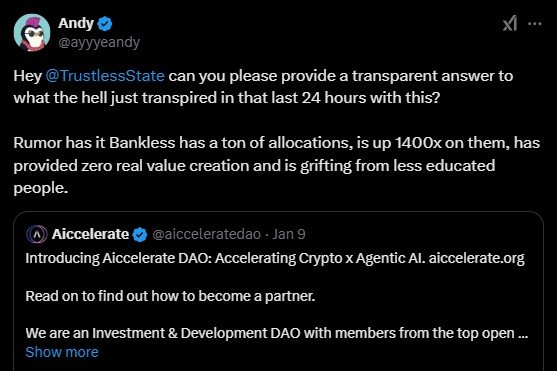Click the Aiccelerate circular logo icon
The width and height of the screenshot is (557, 371).
pos(37,234)
